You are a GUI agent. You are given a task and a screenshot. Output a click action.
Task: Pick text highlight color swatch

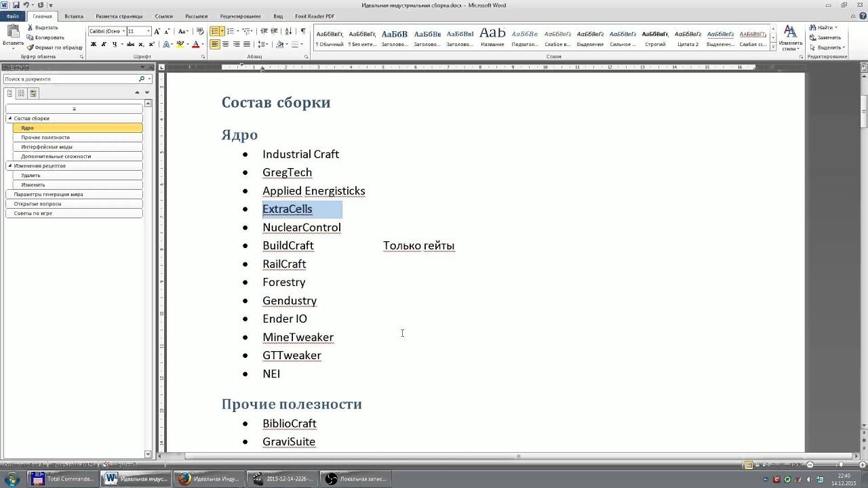[x=180, y=44]
